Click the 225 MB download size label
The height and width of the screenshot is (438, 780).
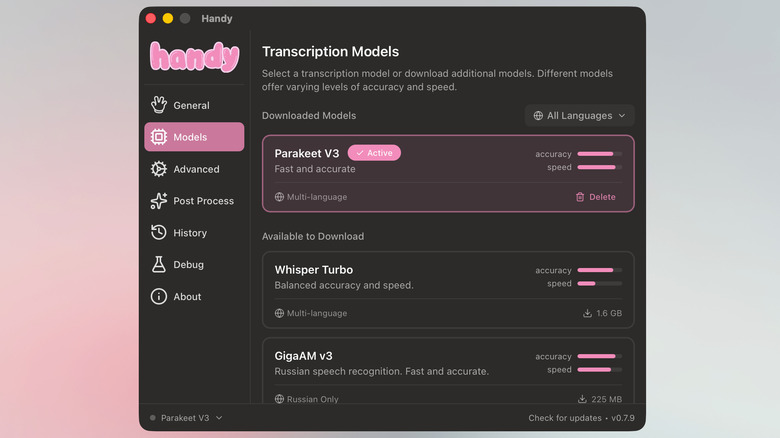click(x=606, y=399)
